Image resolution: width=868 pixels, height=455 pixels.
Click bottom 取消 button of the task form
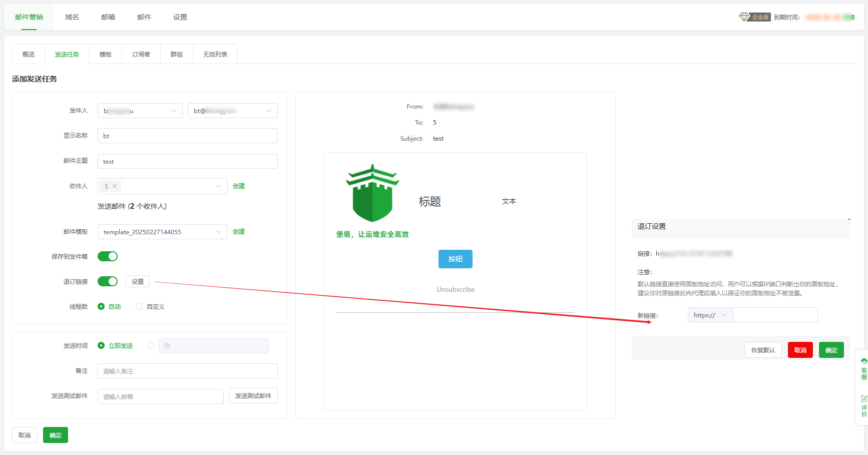(x=25, y=435)
